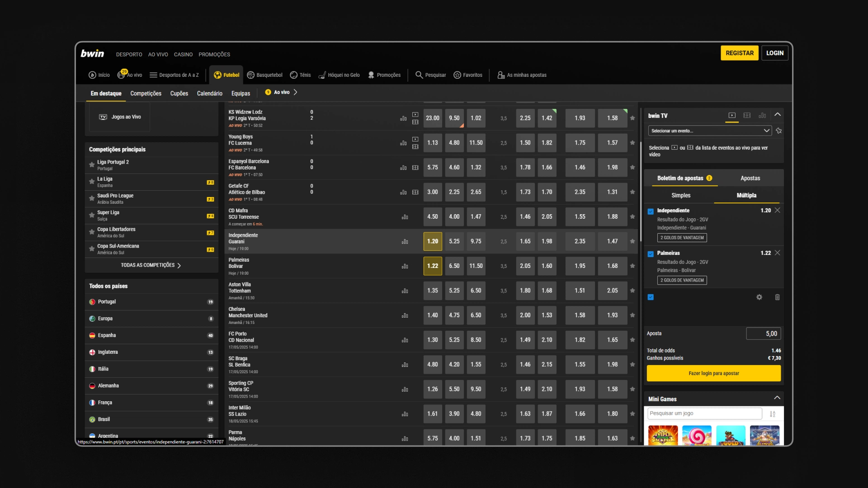Screen dimensions: 868x488
Task: Open statistics icon for Widzew Lodz match
Action: [x=403, y=118]
